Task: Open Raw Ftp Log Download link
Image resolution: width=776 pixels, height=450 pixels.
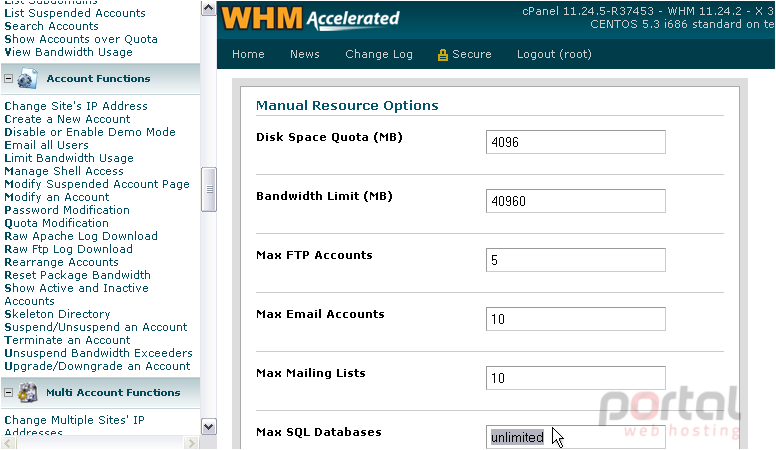Action: (x=68, y=249)
